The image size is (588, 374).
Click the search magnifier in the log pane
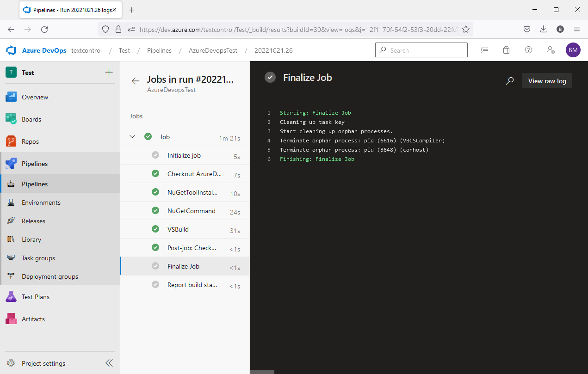pos(510,80)
